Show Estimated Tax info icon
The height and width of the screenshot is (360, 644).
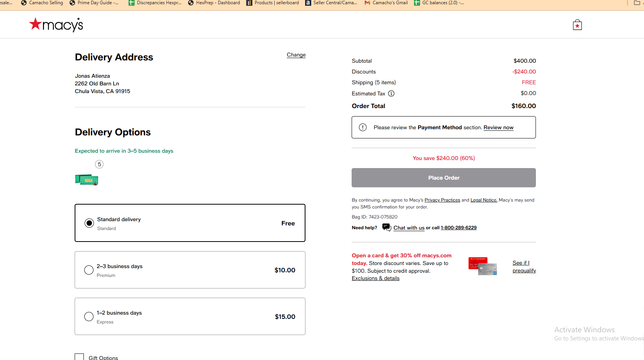pos(391,93)
